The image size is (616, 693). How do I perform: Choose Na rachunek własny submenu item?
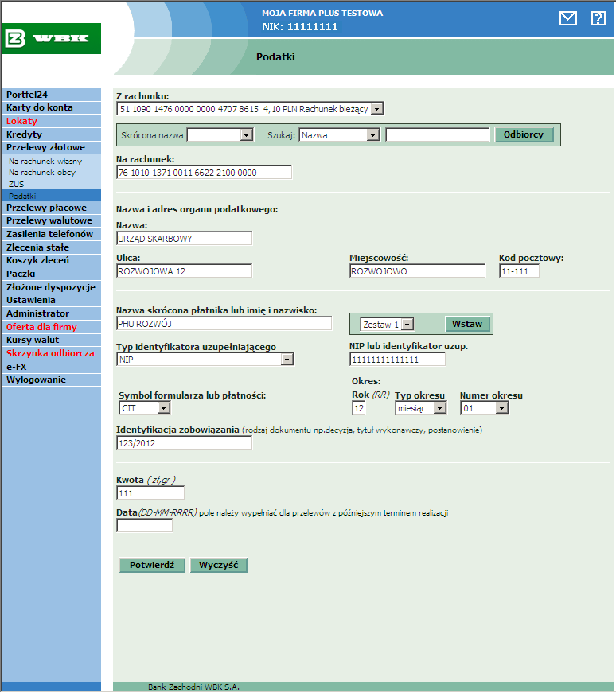(x=45, y=162)
